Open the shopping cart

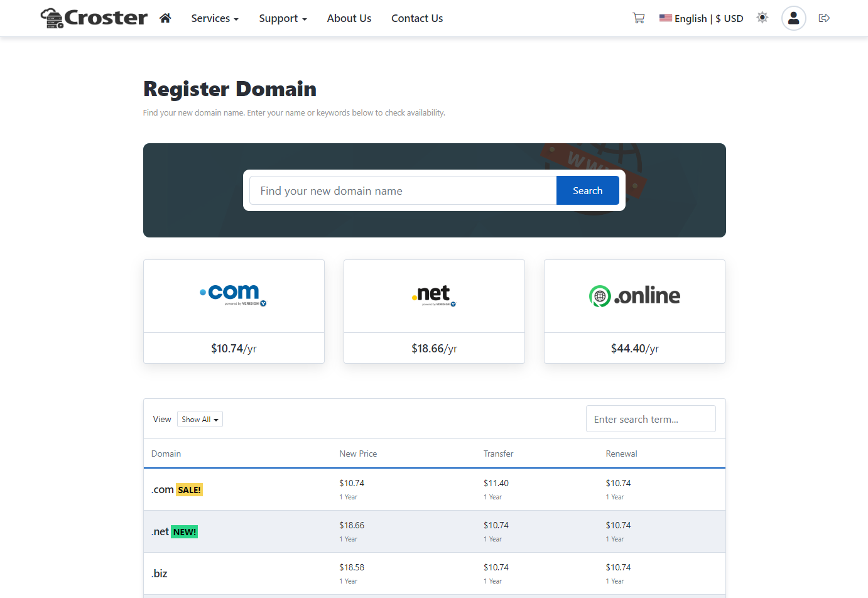point(638,18)
